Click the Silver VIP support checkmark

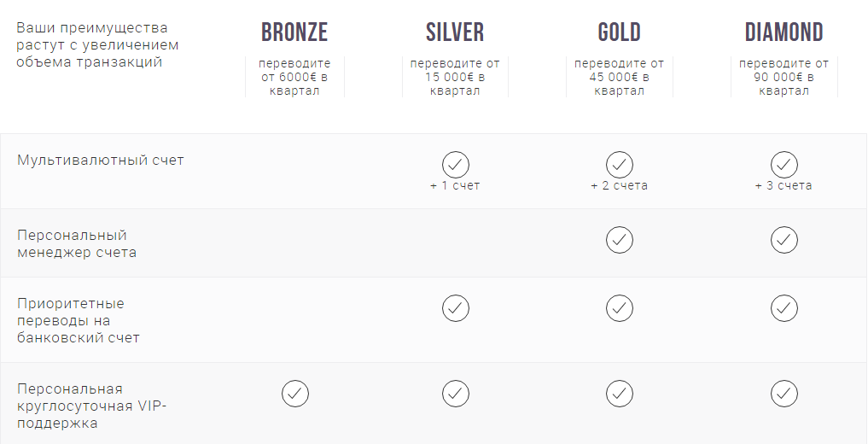pyautogui.click(x=455, y=394)
